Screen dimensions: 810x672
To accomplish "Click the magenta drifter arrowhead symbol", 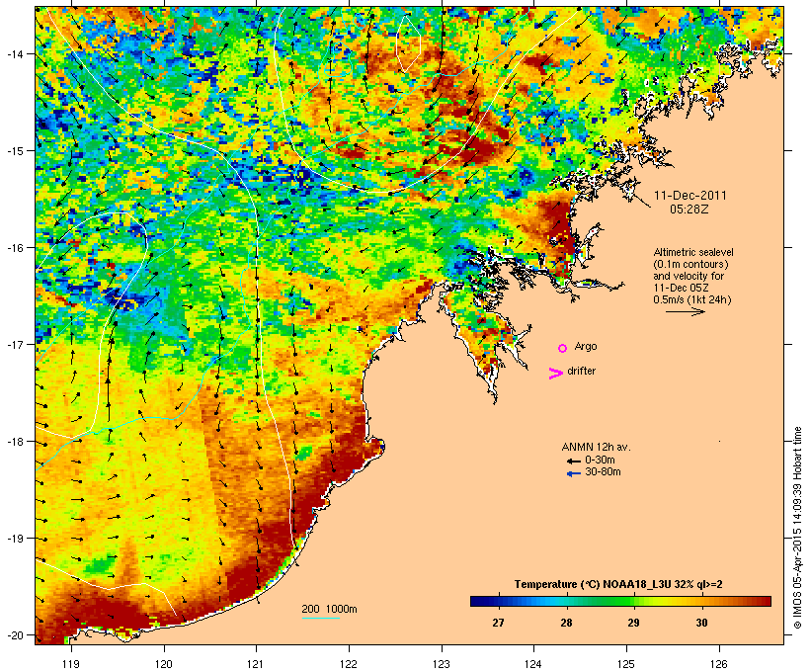I will tap(555, 374).
